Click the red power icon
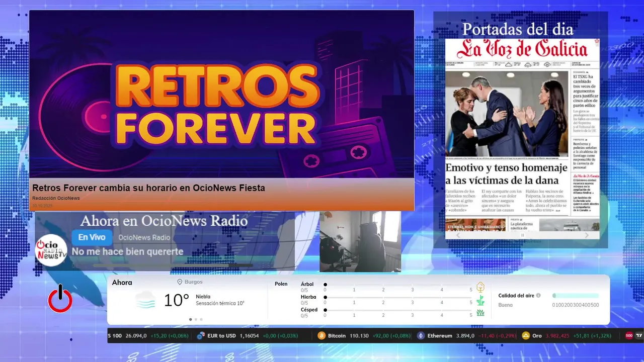The image size is (644, 362). click(x=60, y=298)
